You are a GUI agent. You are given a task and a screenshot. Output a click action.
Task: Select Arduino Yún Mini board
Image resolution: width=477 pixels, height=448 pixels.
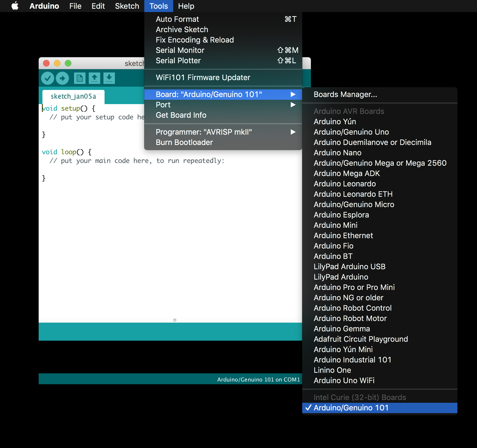click(380, 350)
